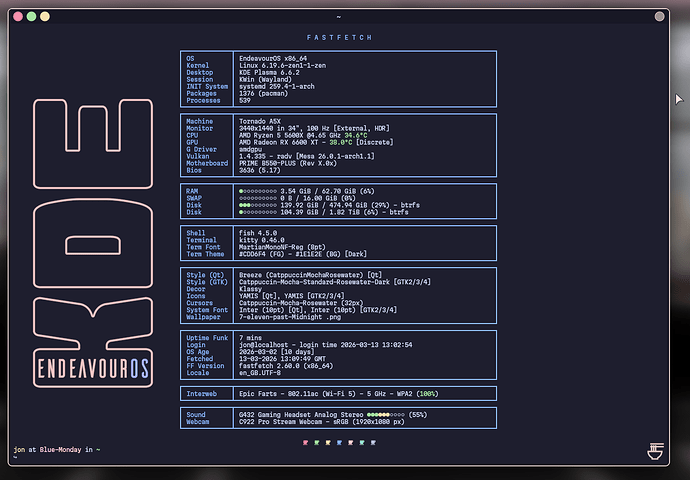Click the 'System Font' label
Image resolution: width=690 pixels, height=480 pixels.
click(207, 310)
